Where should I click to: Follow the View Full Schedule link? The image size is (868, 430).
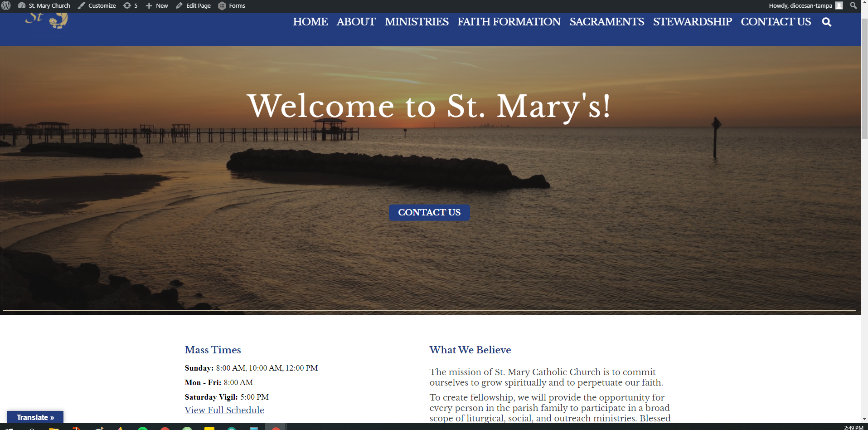click(x=224, y=410)
